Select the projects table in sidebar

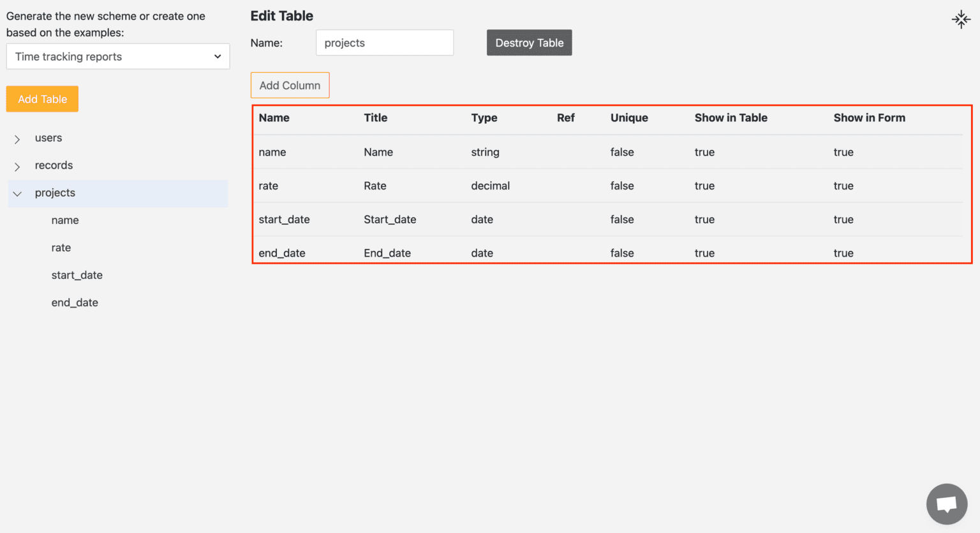pyautogui.click(x=55, y=193)
